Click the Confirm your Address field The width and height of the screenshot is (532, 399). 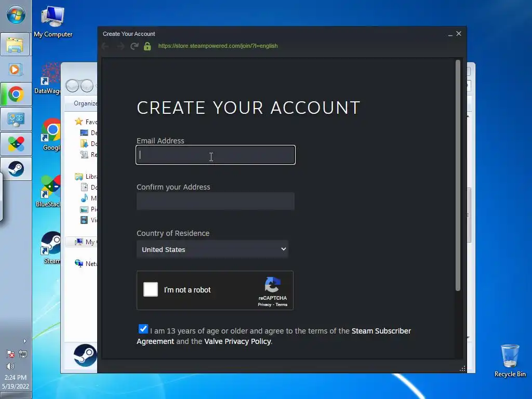point(216,201)
